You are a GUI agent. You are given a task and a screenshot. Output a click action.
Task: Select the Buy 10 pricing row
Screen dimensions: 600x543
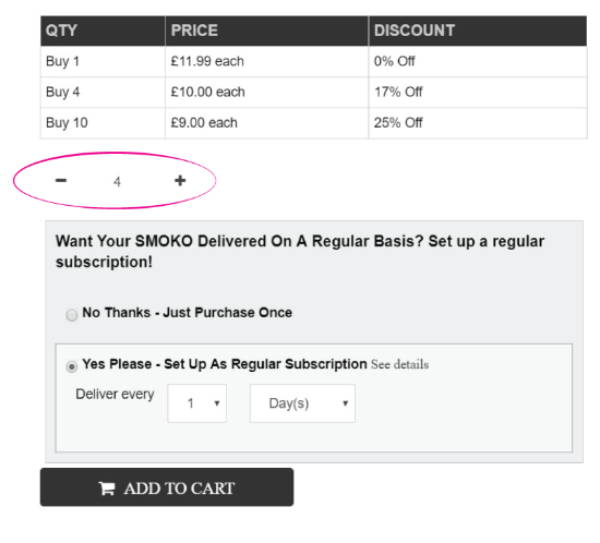[x=314, y=123]
